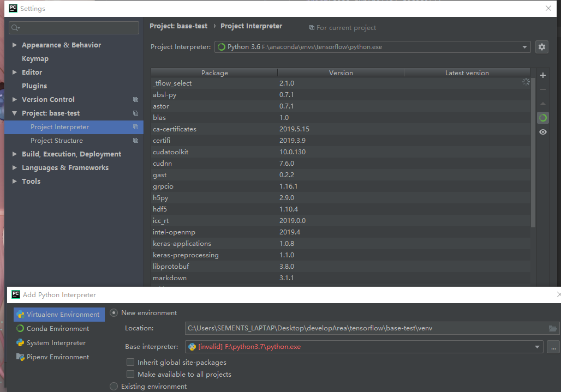Browse for Location using the folder icon
This screenshot has height=392, width=561.
coord(552,328)
